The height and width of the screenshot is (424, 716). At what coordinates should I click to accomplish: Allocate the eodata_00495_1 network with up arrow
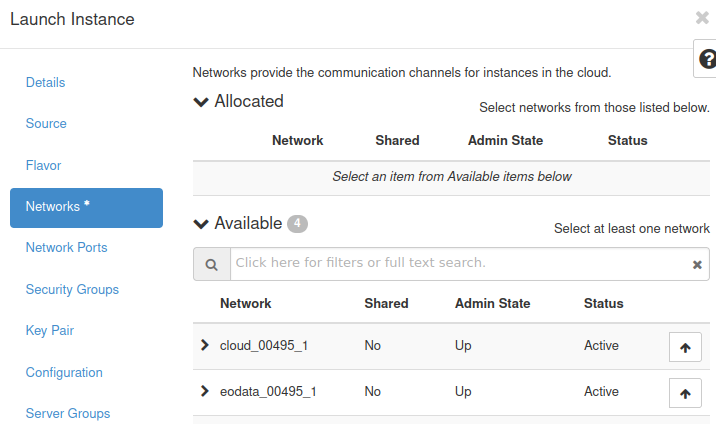(685, 393)
